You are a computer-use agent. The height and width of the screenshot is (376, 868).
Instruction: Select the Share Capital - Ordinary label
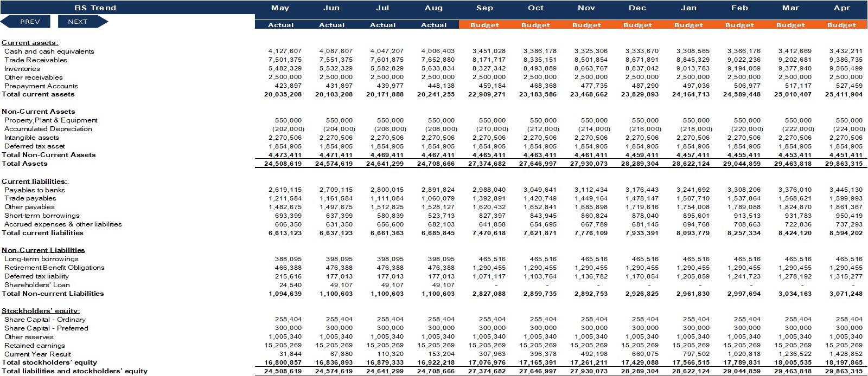[x=45, y=319]
